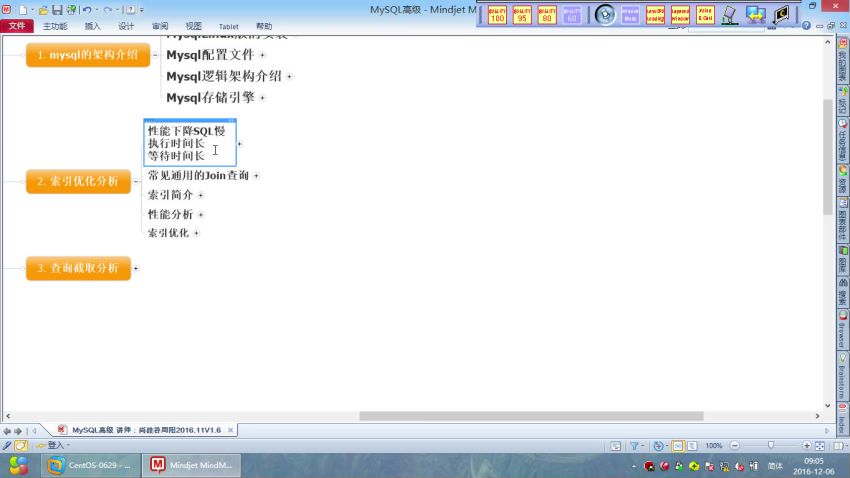Click the Undo arrow icon
850x478 pixels.
point(87,10)
